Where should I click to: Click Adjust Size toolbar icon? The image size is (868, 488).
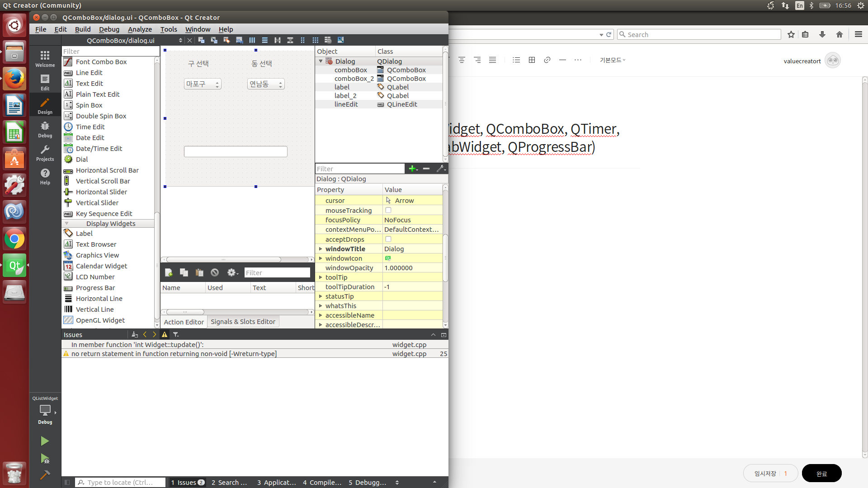pos(340,40)
